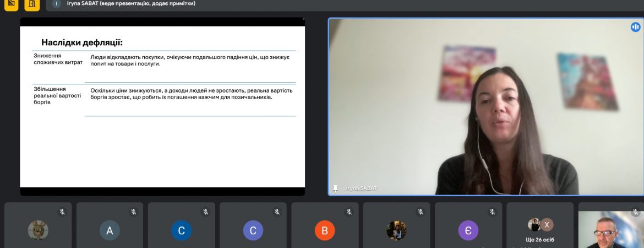This screenshot has height=248, width=644.
Task: Click the 'Зниження споживчих витрат' row heading
Action: click(x=58, y=59)
